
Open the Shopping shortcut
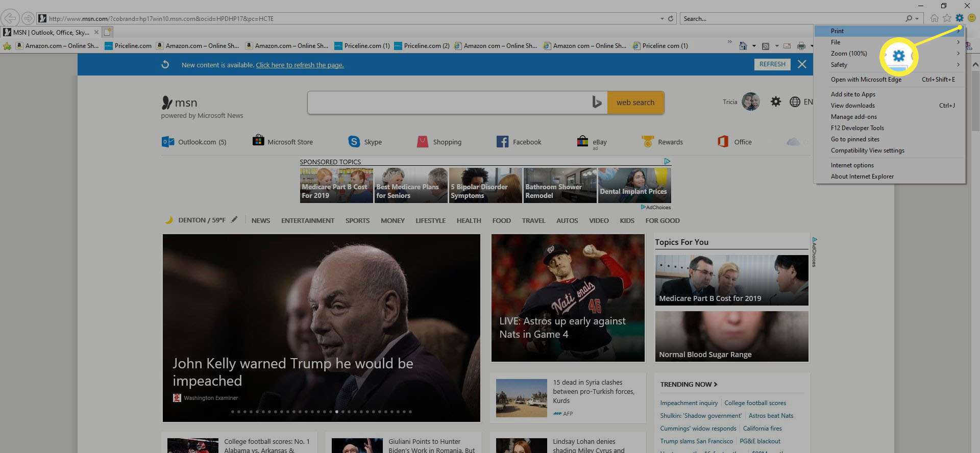pos(439,141)
